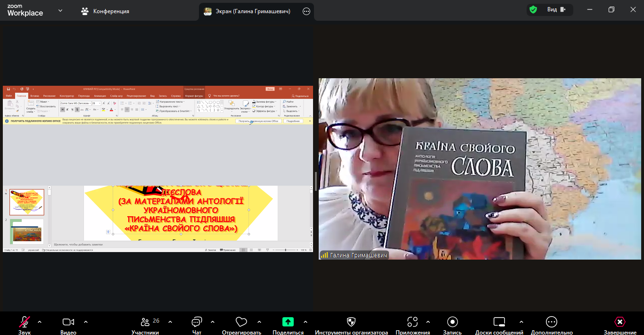Expand audio options arrow next to Звук
Image resolution: width=644 pixels, height=335 pixels.
coord(40,322)
